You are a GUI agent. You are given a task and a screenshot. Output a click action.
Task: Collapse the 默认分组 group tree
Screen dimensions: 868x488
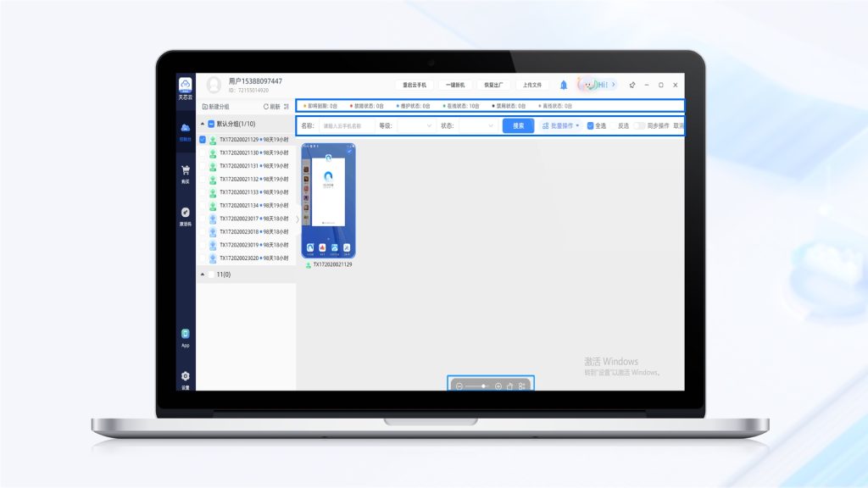202,124
